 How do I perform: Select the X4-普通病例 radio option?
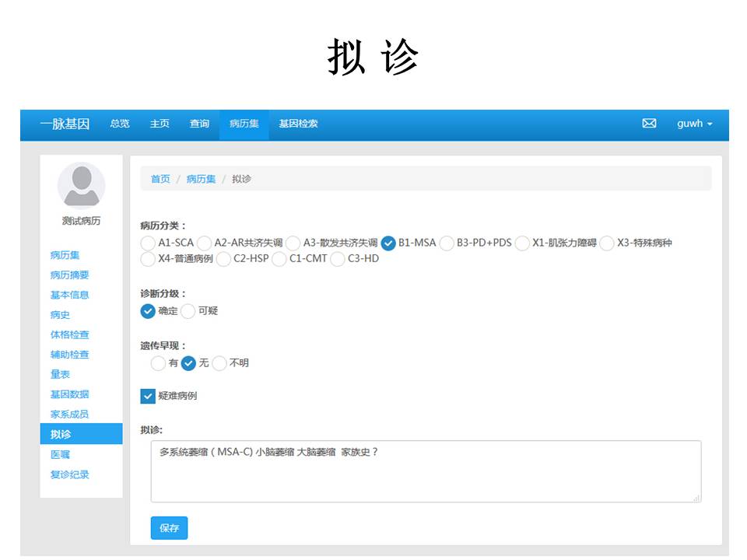click(x=148, y=259)
